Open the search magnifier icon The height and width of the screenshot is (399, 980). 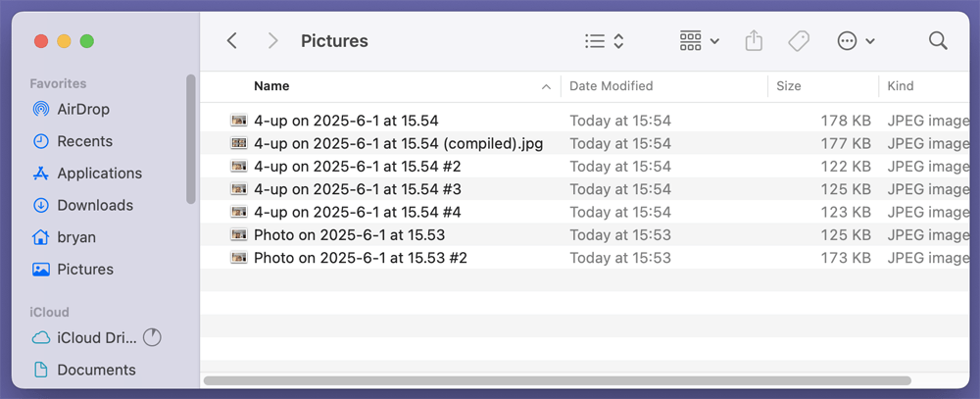pos(938,40)
